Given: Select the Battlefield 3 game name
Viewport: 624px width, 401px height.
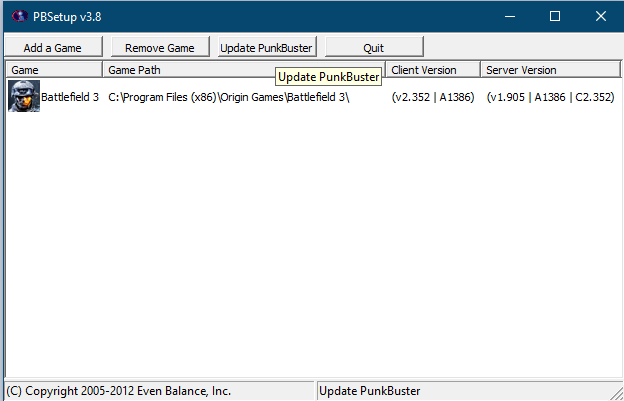Looking at the screenshot, I should coord(70,97).
